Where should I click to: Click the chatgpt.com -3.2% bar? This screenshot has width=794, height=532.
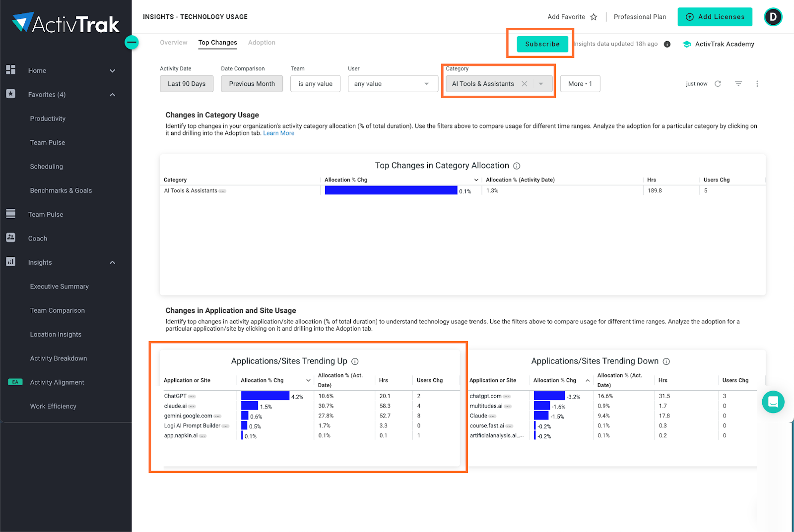coord(549,396)
